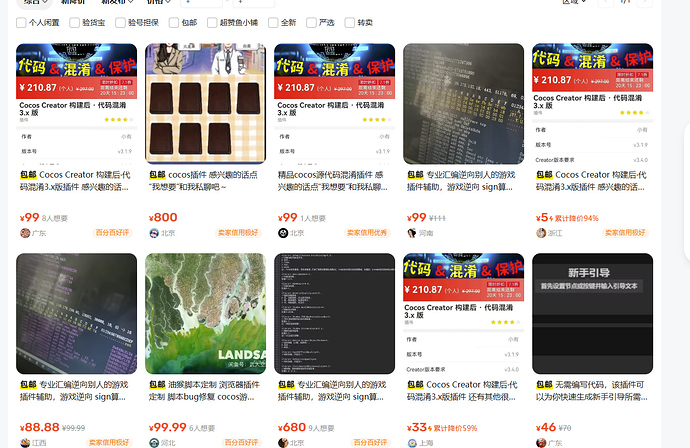Click seller avatar on the ¥680 listing

283,443
